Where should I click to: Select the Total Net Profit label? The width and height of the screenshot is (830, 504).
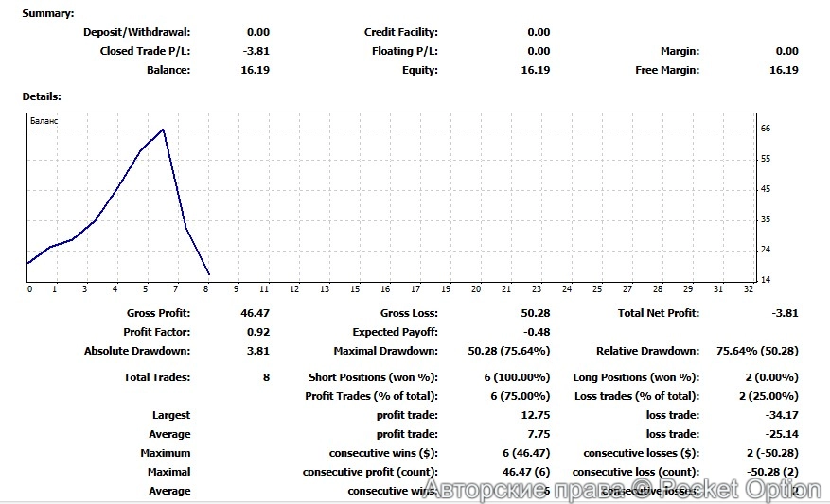(x=658, y=313)
